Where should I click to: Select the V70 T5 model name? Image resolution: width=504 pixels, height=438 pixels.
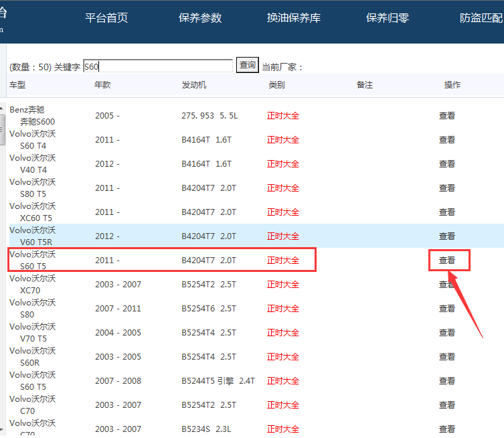point(33,339)
